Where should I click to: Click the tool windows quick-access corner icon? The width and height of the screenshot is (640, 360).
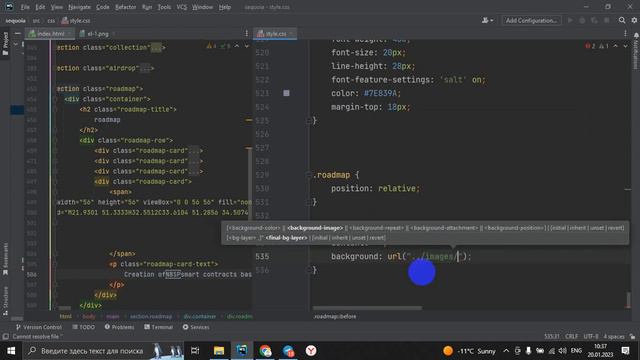5,337
